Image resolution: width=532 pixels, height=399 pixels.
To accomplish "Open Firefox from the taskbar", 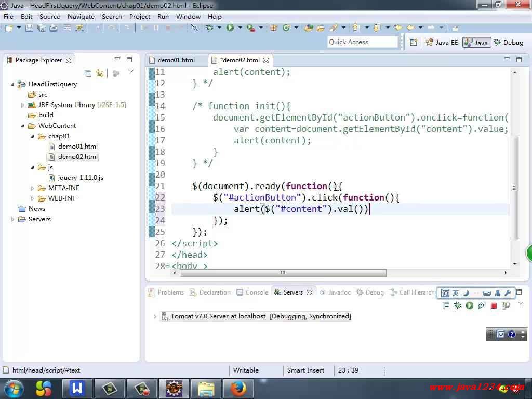I will [x=238, y=389].
